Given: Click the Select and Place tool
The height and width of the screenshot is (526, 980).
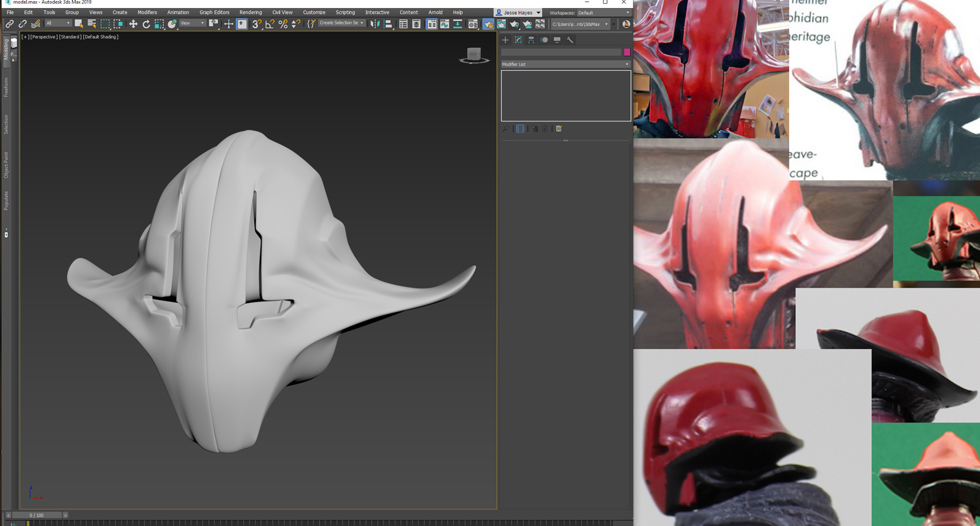Looking at the screenshot, I should coord(172,24).
